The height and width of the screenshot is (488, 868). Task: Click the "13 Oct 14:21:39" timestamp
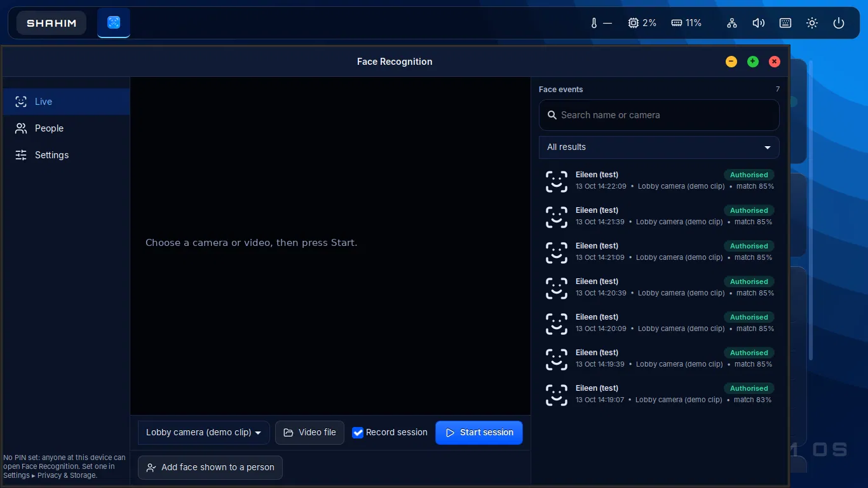tap(600, 222)
